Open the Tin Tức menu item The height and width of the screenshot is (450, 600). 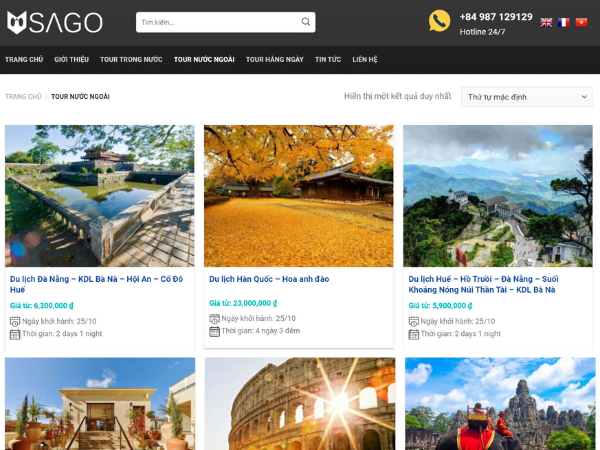point(328,60)
